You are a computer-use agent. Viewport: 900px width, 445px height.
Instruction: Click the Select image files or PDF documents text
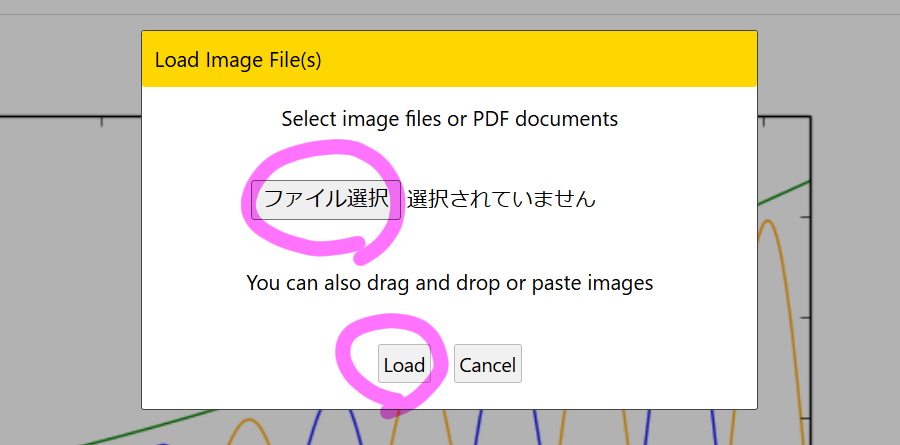[449, 119]
